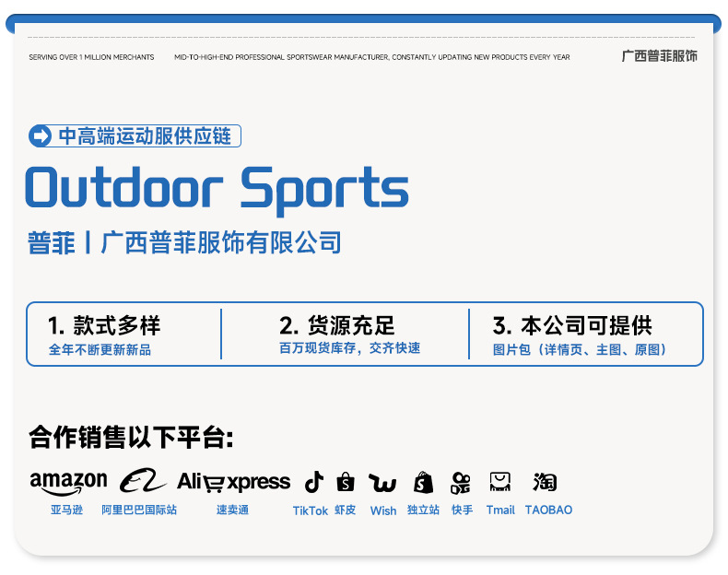Click the Wish logo icon
This screenshot has width=728, height=575.
click(382, 483)
